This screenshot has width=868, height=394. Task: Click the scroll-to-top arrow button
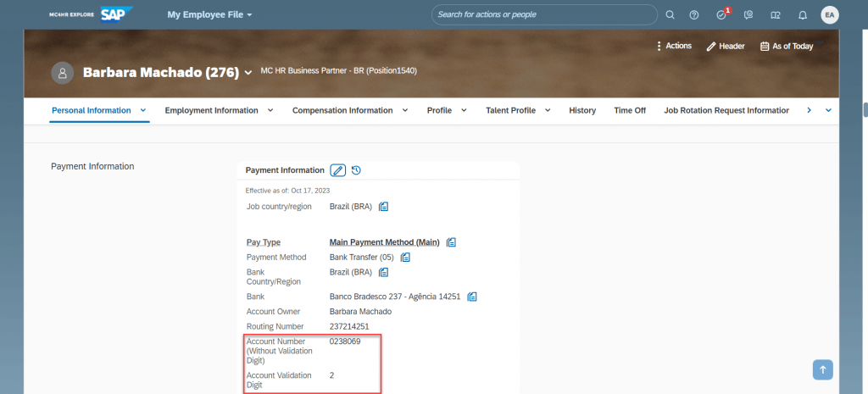coord(822,369)
